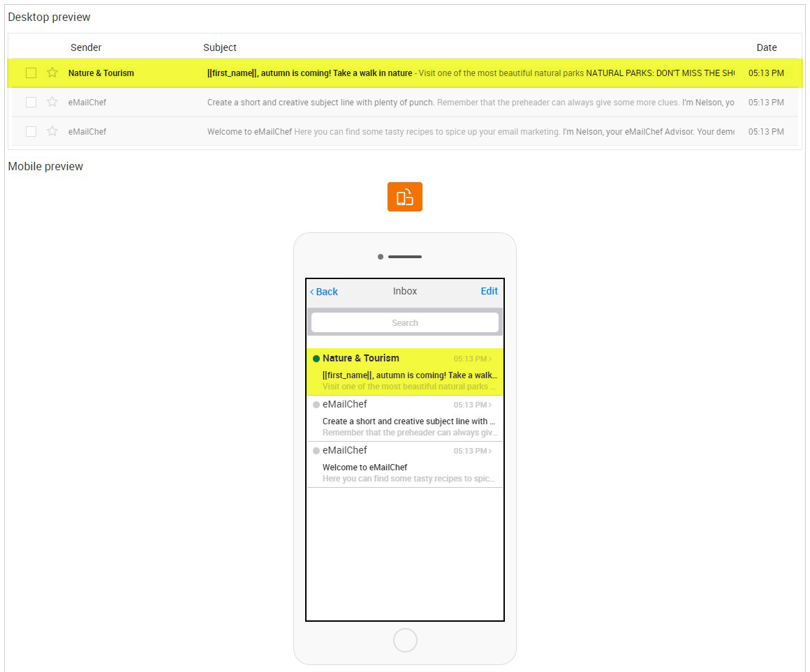Star the eMailChef 'Welcome to eMailChef' desktop email

(x=52, y=132)
